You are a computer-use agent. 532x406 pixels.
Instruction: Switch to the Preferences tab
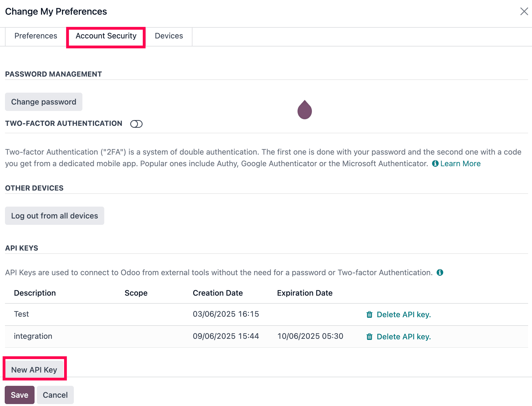point(36,36)
